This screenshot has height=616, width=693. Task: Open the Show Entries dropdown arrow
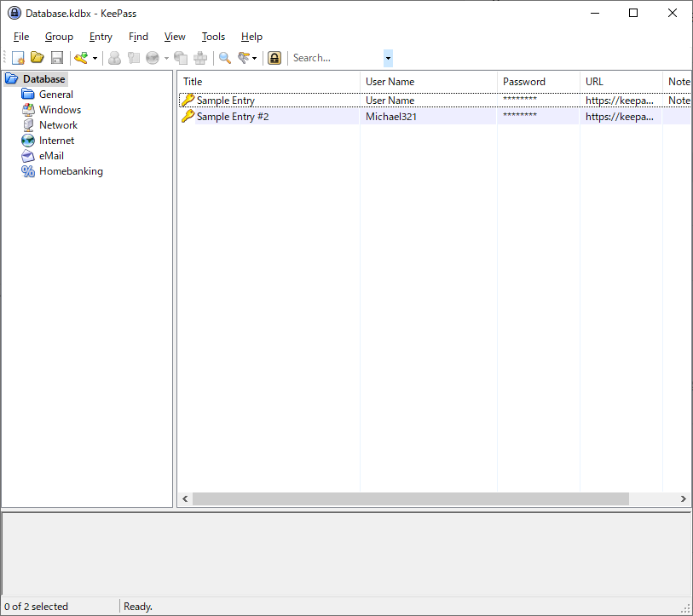pyautogui.click(x=255, y=59)
